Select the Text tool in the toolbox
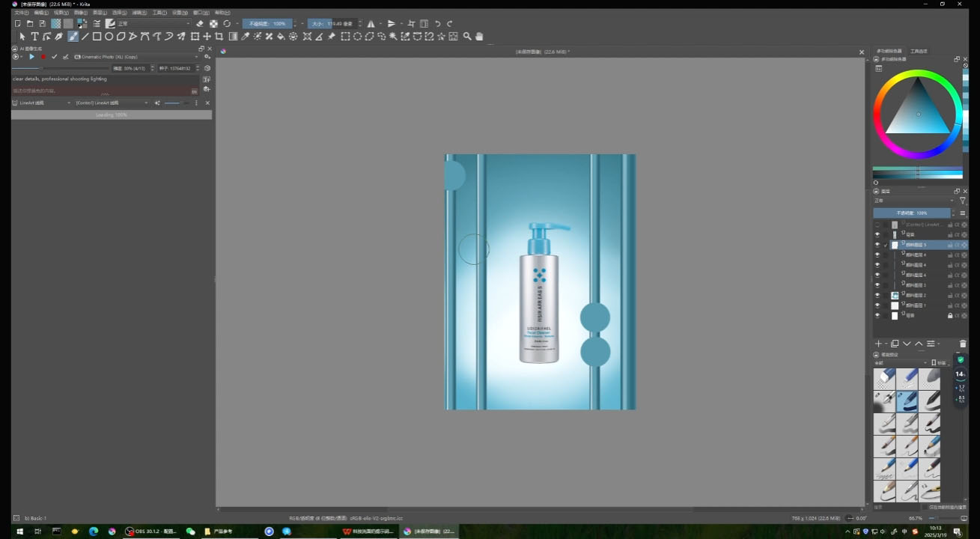This screenshot has width=980, height=539. pyautogui.click(x=34, y=36)
